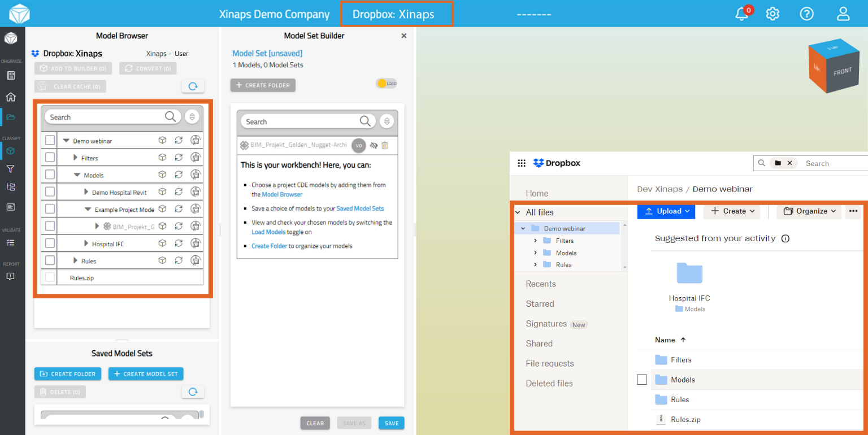The height and width of the screenshot is (435, 868).
Task: Open the Dropbox Upload dropdown
Action: (665, 211)
